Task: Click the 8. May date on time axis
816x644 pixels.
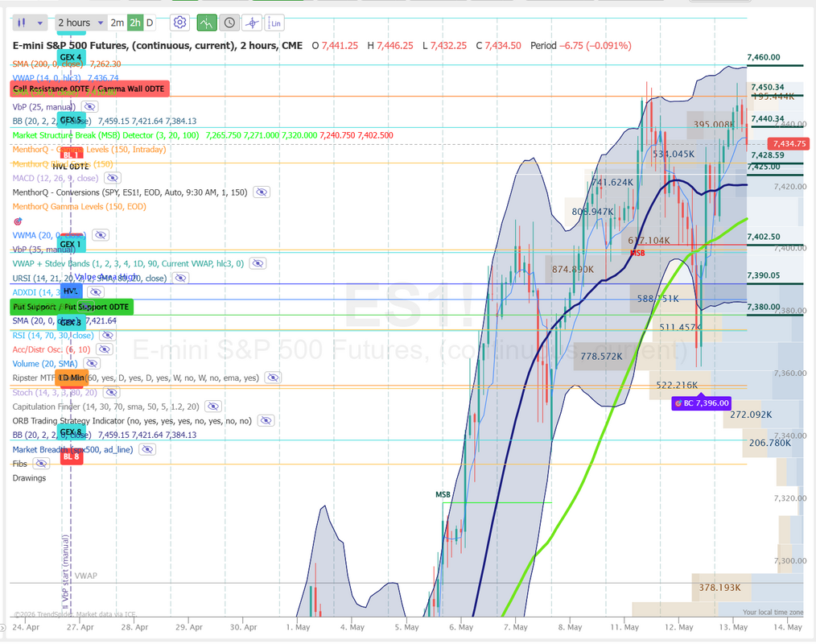Action: [570, 627]
